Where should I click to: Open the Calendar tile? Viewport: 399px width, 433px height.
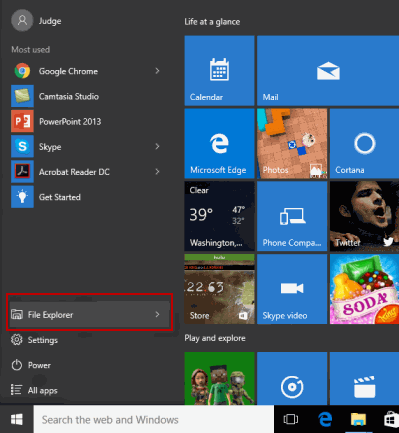(x=219, y=71)
